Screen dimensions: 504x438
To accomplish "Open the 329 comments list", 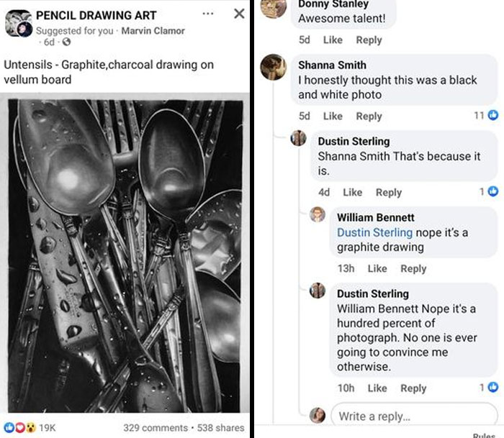I will click(x=157, y=427).
